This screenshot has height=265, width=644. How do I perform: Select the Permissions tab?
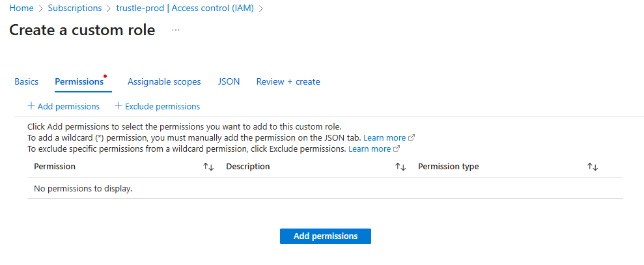(79, 82)
